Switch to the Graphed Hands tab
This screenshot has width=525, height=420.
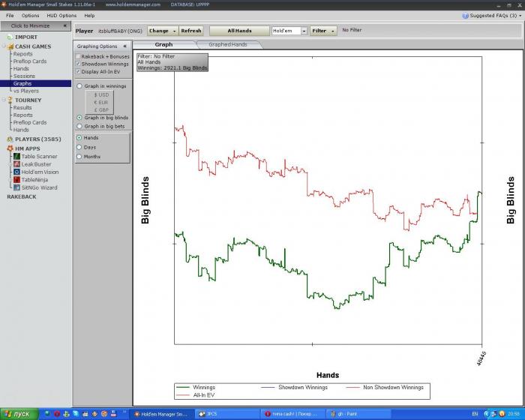point(228,44)
